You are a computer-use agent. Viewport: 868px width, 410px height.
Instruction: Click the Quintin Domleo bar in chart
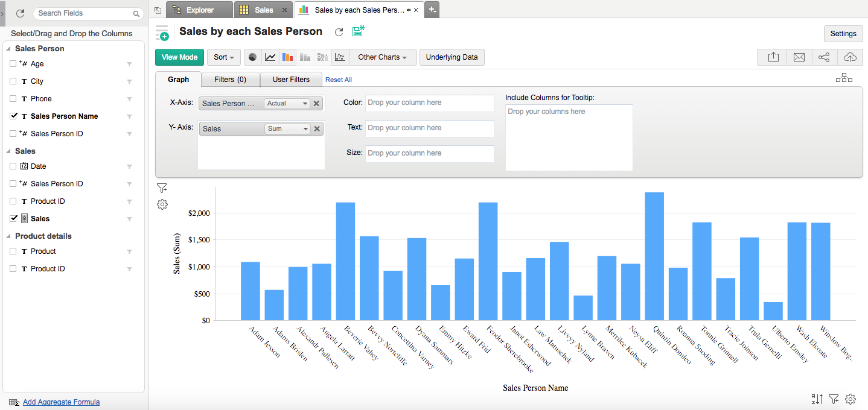click(654, 256)
